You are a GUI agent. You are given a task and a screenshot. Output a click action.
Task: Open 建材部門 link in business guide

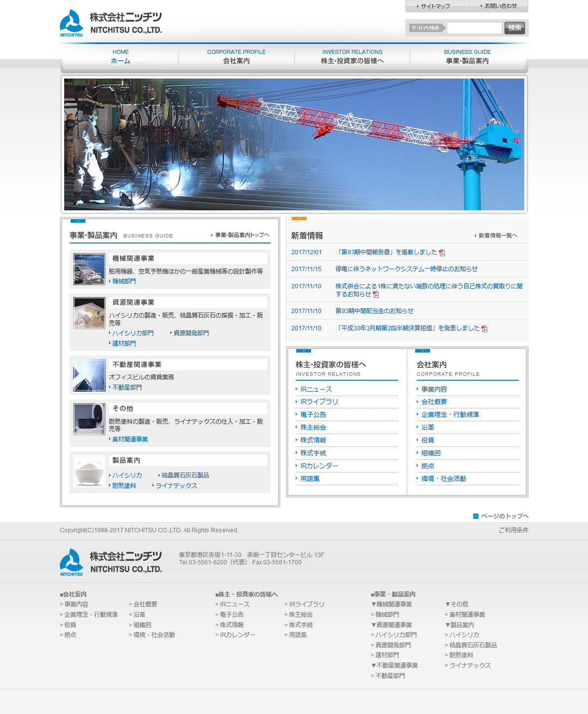click(x=124, y=344)
